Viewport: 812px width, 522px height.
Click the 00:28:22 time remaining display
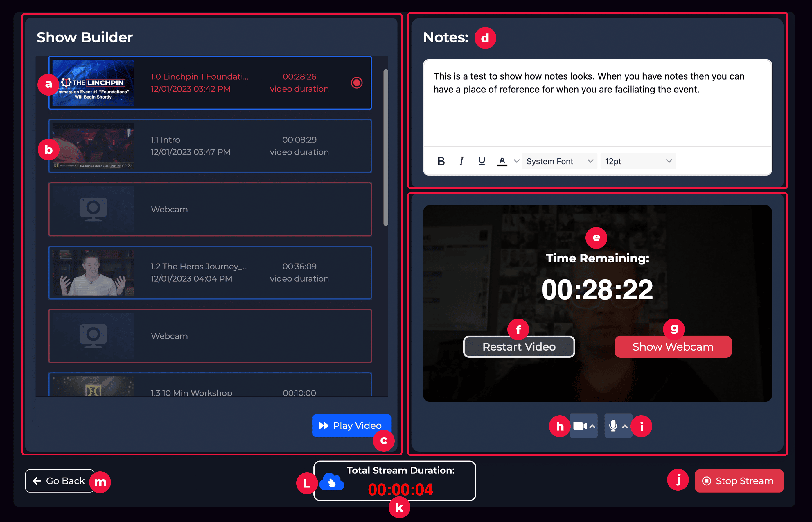(597, 290)
